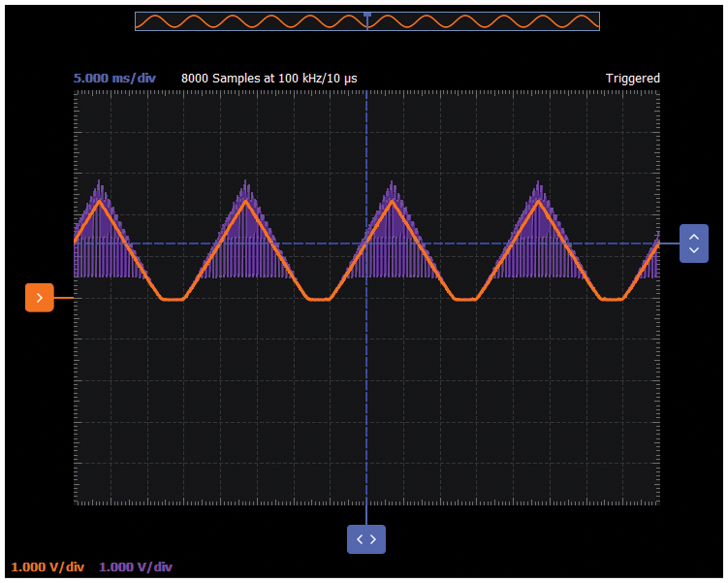Click the orange channel offset arrow handle
This screenshot has height=583, width=728.
pos(39,298)
